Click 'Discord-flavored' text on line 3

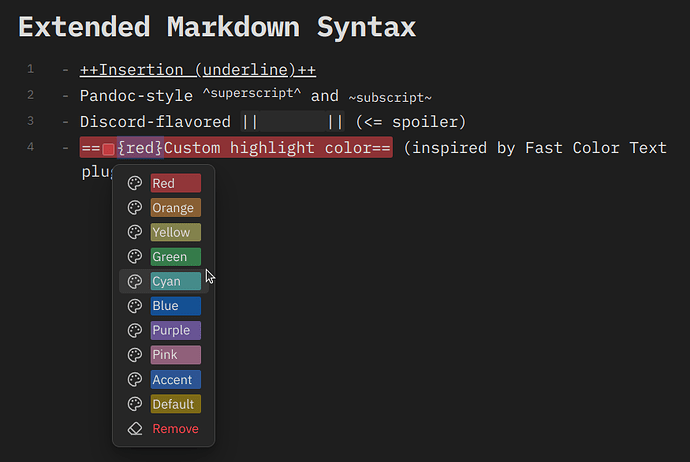155,122
